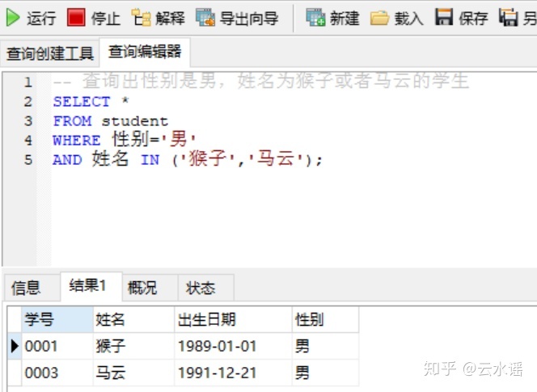
Task: Click the WHERE keyword on line 4
Action: 77,141
